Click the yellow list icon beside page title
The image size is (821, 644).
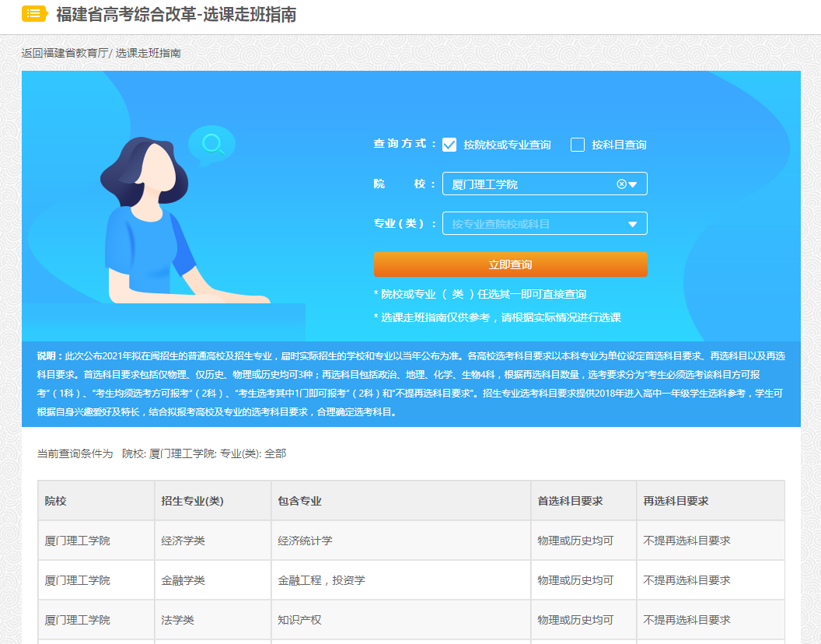(34, 14)
